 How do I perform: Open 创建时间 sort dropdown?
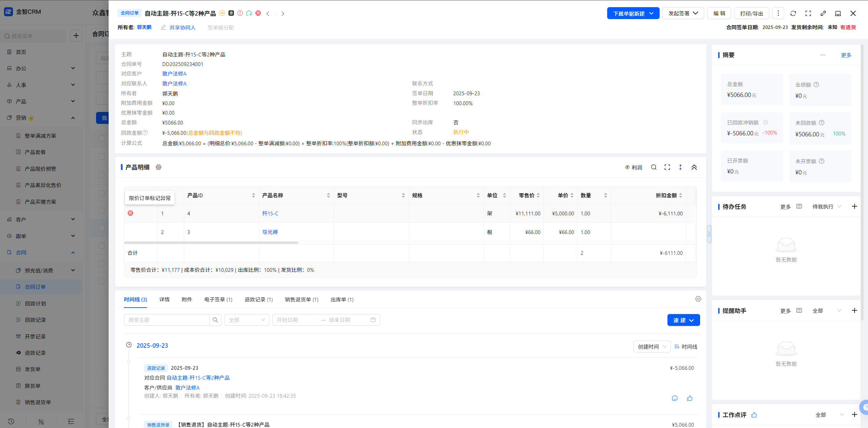[651, 346]
